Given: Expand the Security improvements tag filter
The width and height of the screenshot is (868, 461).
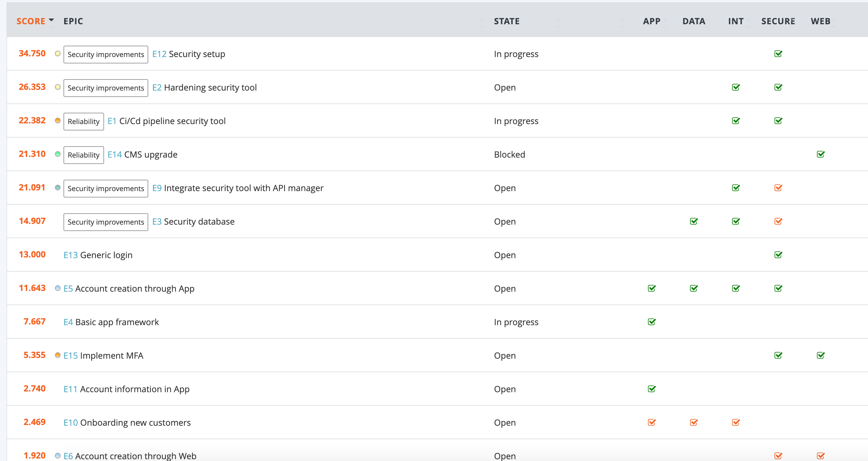Looking at the screenshot, I should pos(105,54).
